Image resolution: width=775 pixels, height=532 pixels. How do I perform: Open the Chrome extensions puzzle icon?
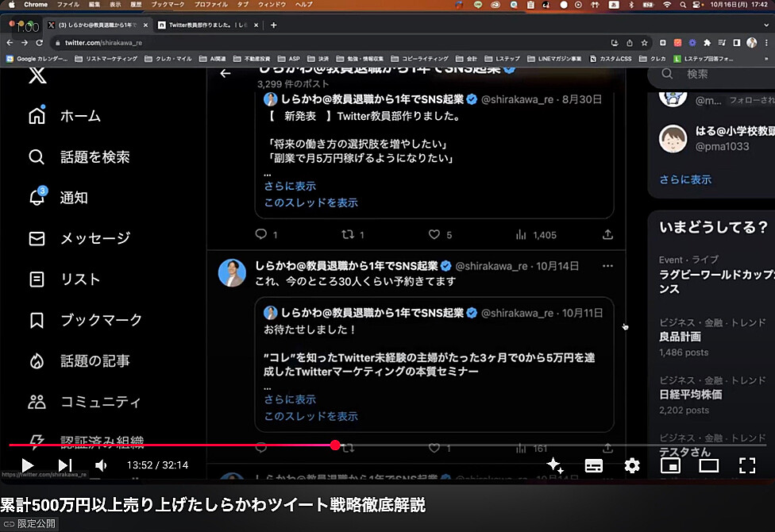click(708, 43)
